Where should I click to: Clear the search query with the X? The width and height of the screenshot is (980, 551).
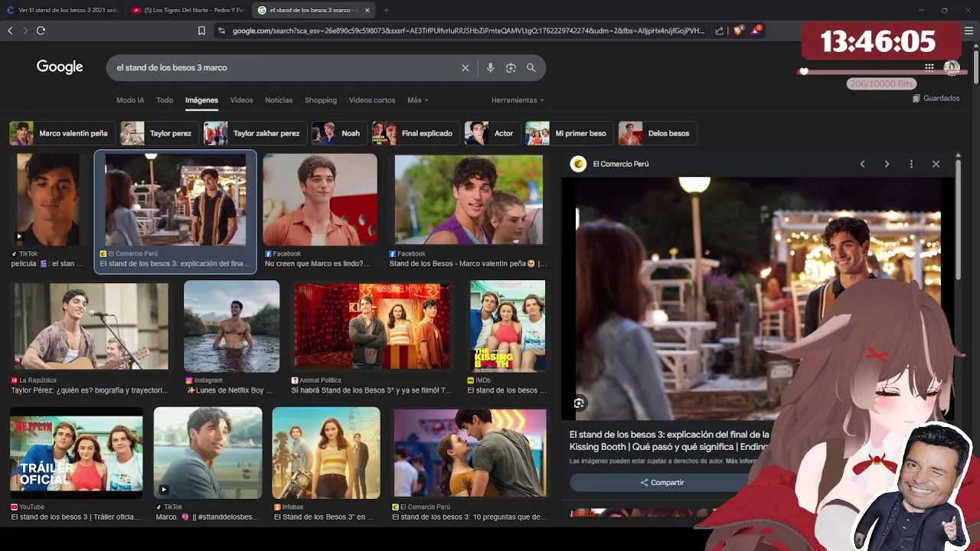(x=465, y=68)
